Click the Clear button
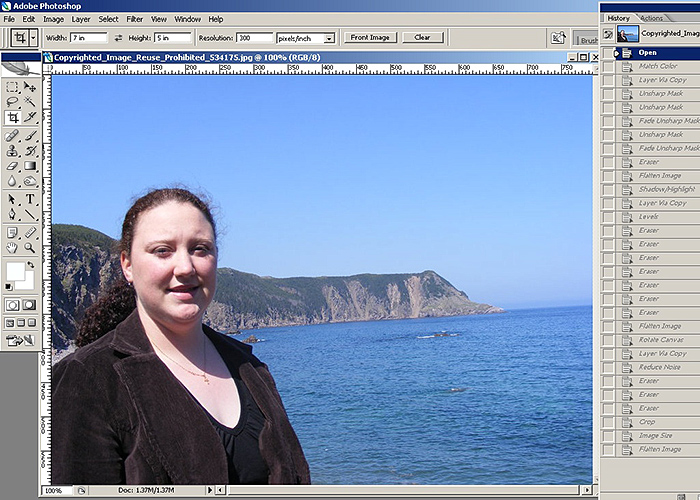The height and width of the screenshot is (500, 700). (x=422, y=38)
